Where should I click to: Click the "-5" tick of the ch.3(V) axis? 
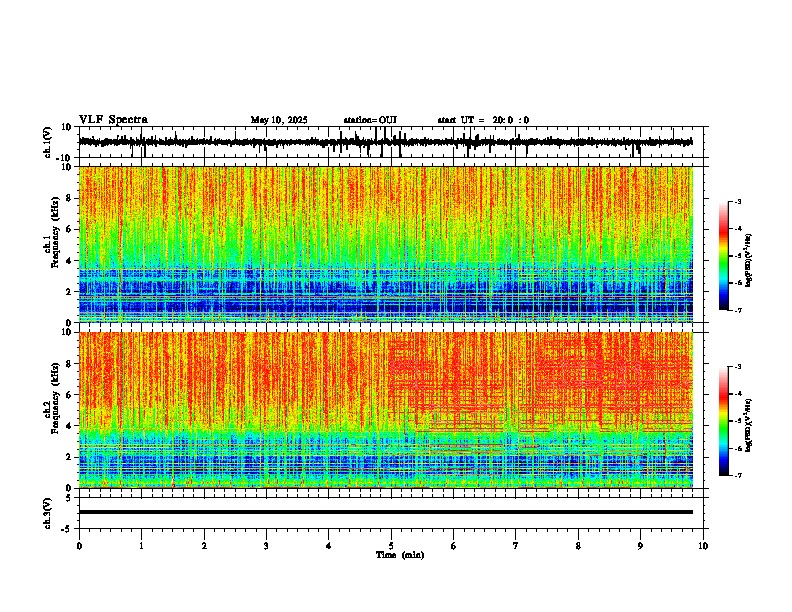tap(67, 529)
